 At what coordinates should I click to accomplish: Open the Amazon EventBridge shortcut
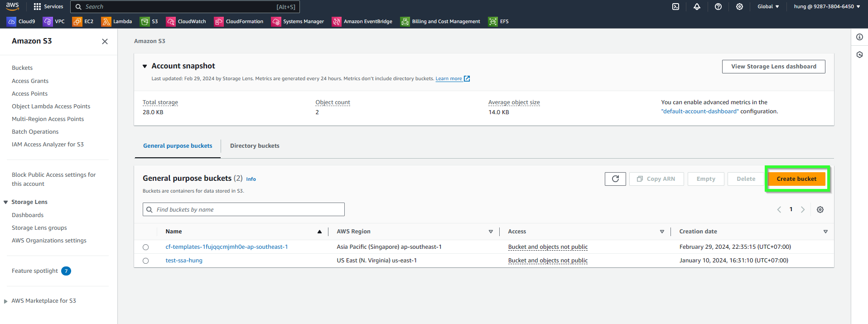pyautogui.click(x=362, y=21)
